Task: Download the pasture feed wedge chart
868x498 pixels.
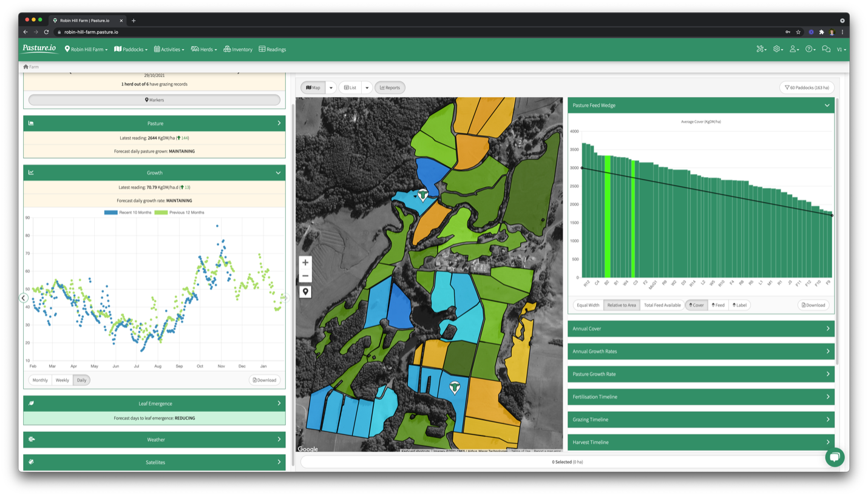Action: 813,305
